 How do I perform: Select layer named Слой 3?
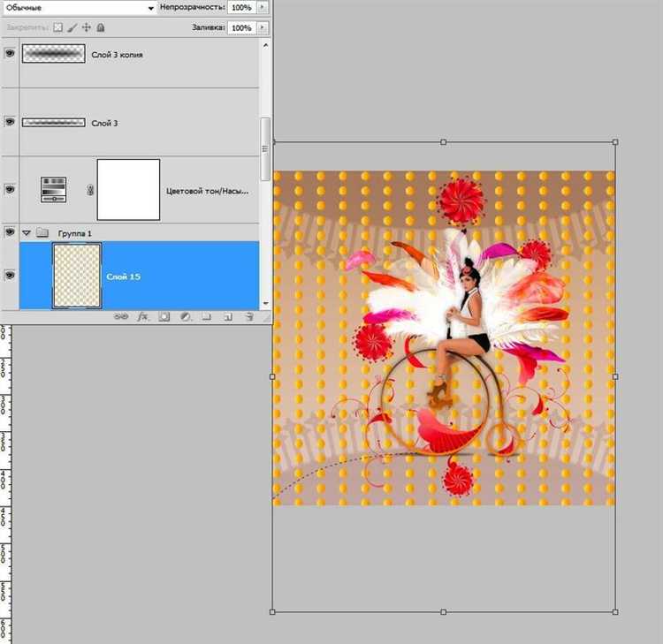[104, 124]
